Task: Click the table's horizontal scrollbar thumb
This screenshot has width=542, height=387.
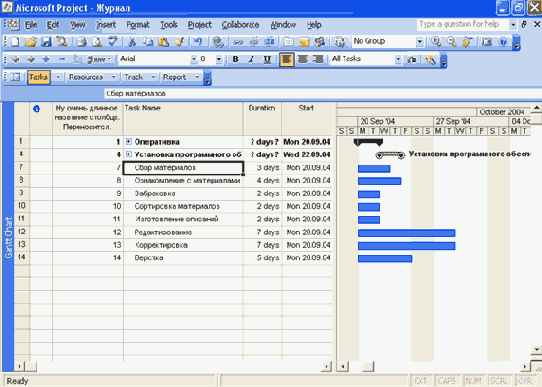Action: (31, 366)
